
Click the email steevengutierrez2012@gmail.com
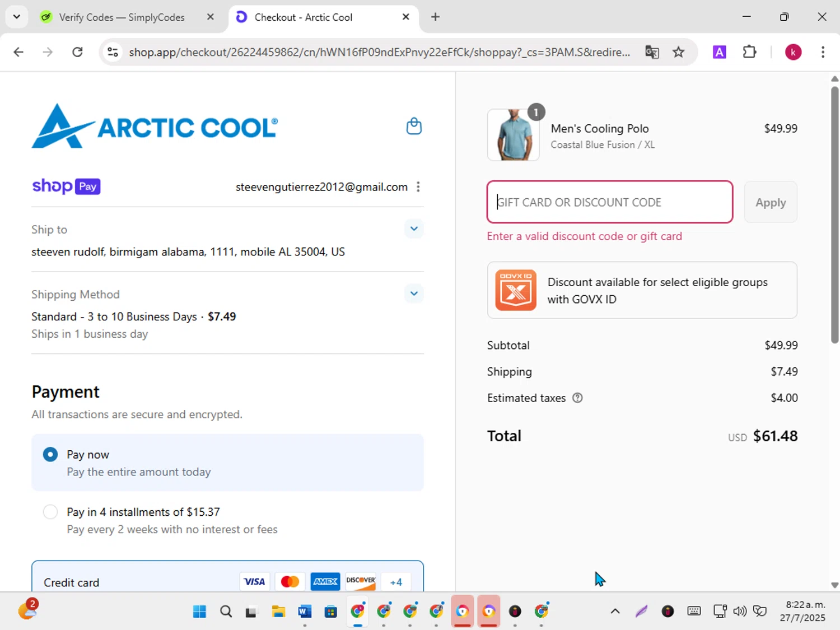pyautogui.click(x=321, y=187)
